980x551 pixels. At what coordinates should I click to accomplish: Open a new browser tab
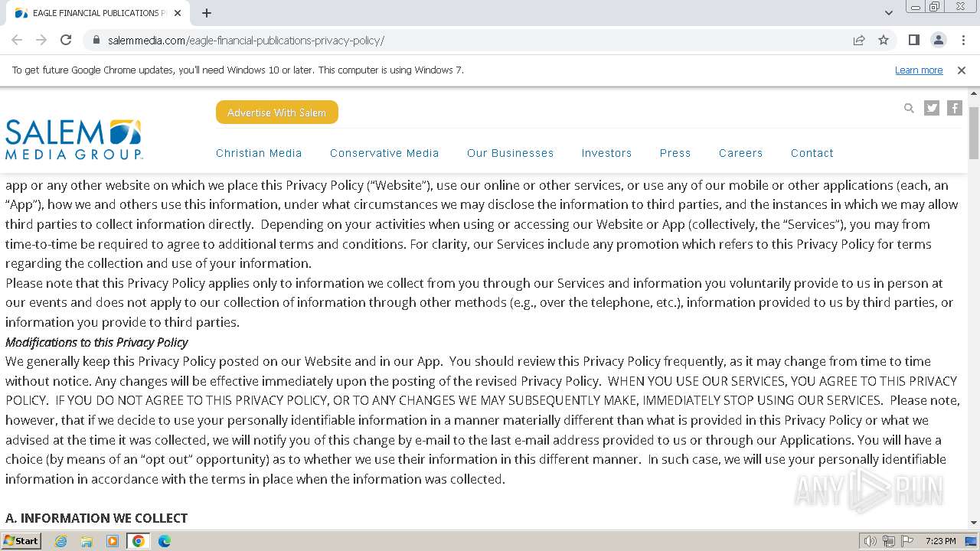[x=207, y=13]
